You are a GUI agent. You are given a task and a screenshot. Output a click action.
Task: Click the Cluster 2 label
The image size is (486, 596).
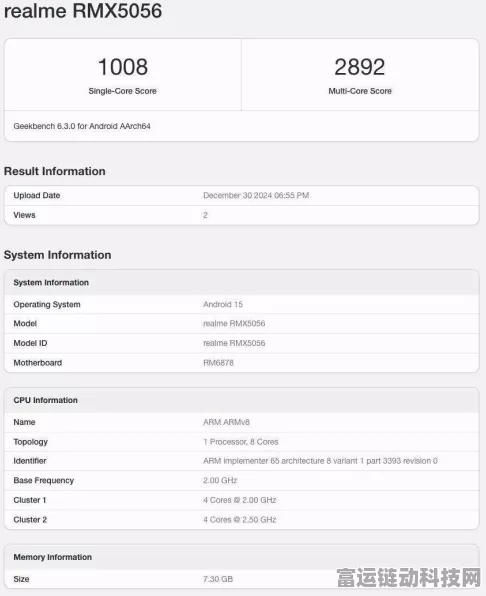[30, 520]
